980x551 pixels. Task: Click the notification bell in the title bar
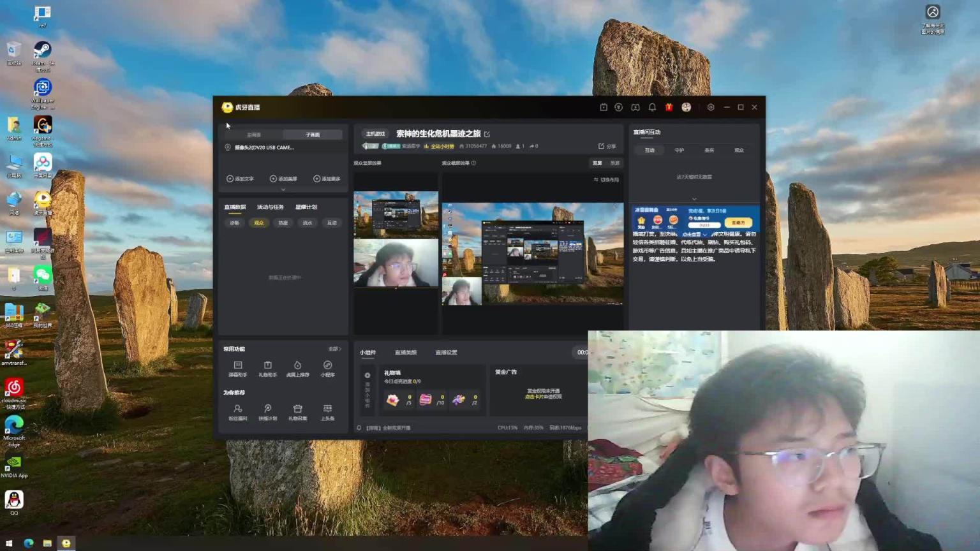tap(652, 107)
